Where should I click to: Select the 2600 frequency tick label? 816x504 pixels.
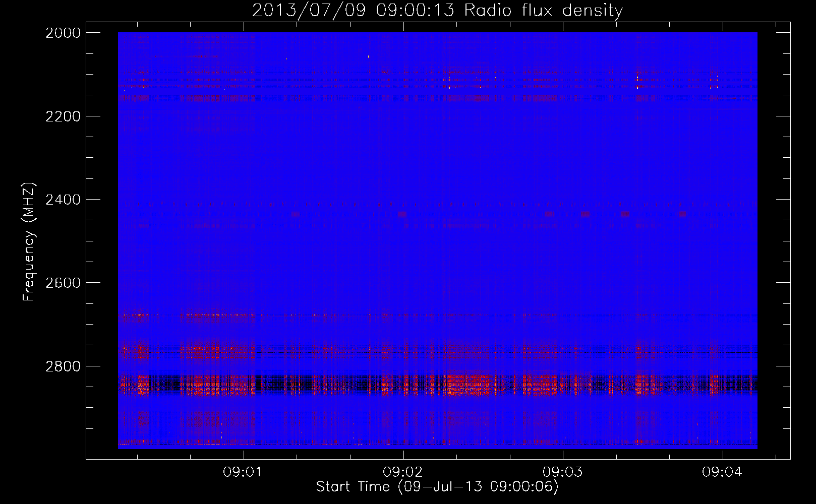click(63, 283)
